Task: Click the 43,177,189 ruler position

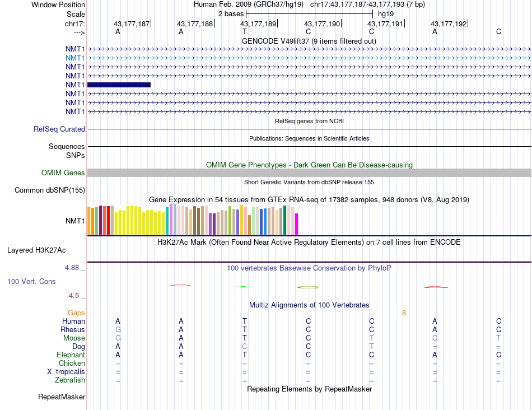Action: 258,24
